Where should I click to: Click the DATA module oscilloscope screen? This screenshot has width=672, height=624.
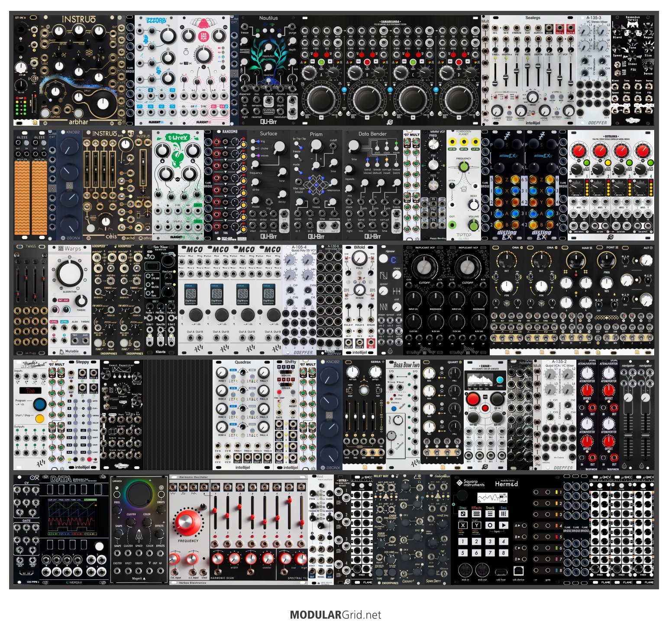click(72, 517)
